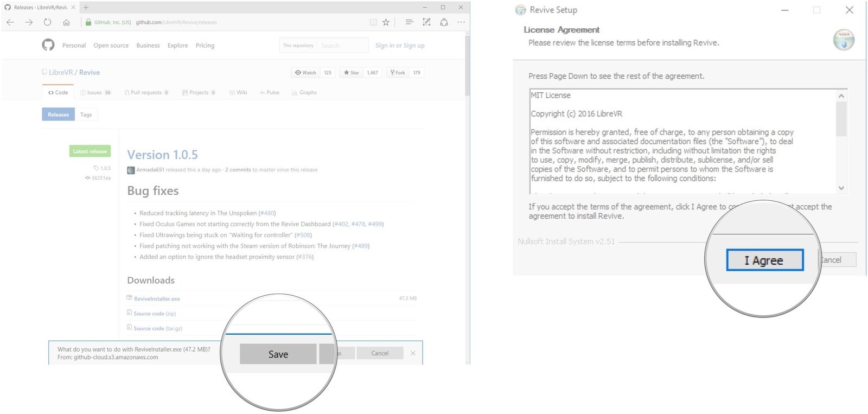Open Explore in GitHub navigation

[x=178, y=46]
